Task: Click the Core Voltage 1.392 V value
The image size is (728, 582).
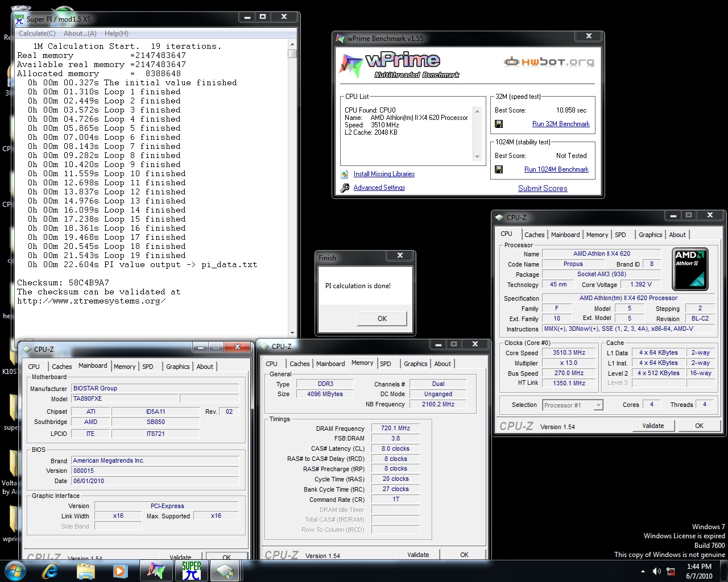Action: click(x=641, y=284)
